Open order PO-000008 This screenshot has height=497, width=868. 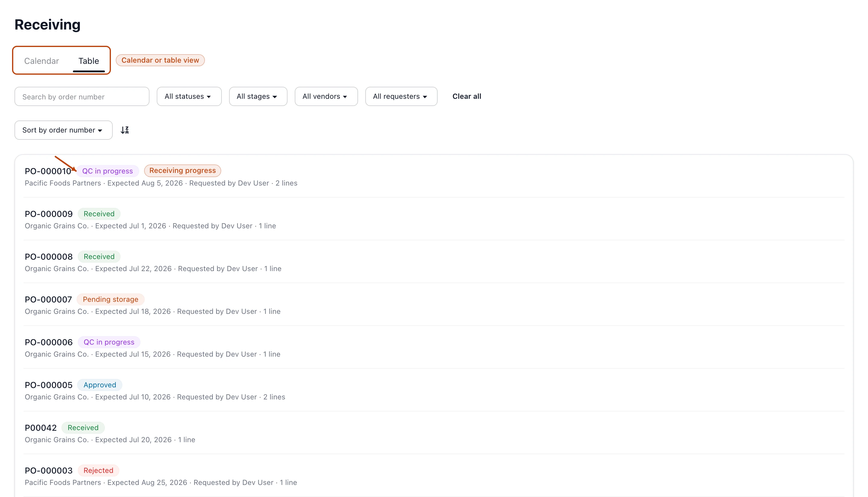(49, 257)
